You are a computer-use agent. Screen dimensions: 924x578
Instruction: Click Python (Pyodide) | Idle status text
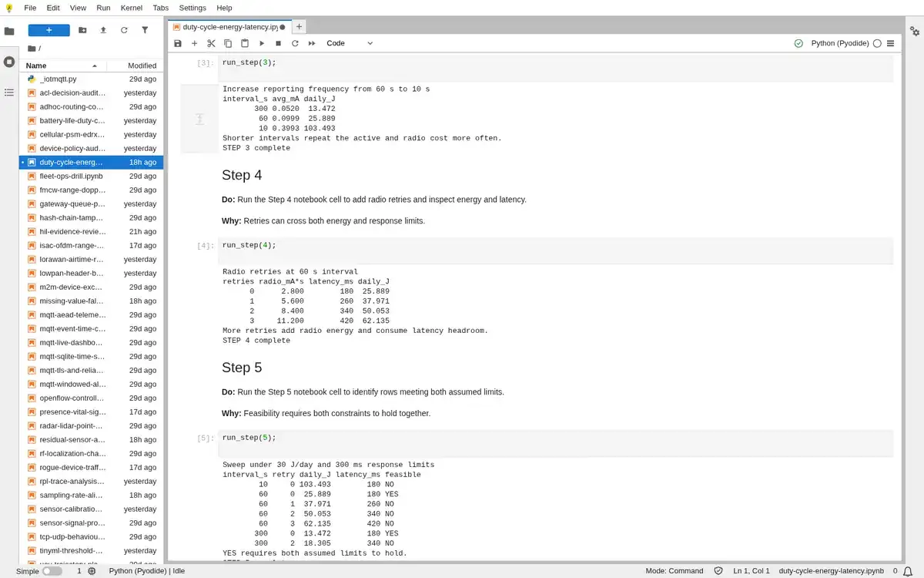147,571
